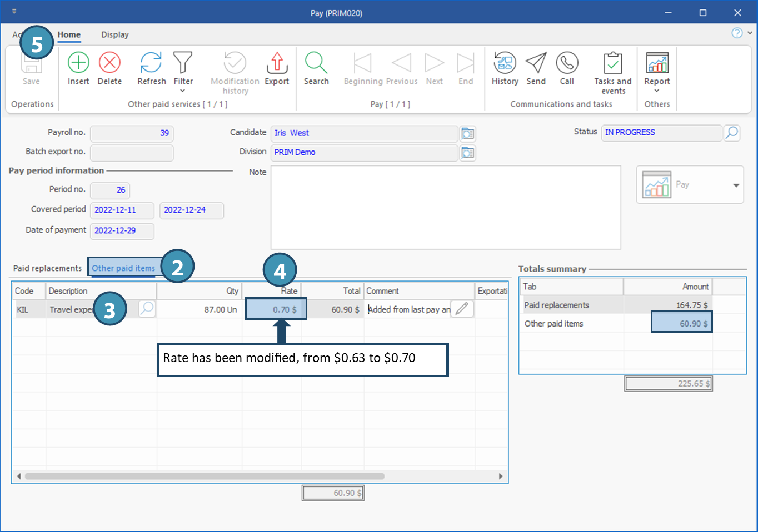This screenshot has height=532, width=758.
Task: Edit the comment with the pencil icon
Action: pos(462,309)
